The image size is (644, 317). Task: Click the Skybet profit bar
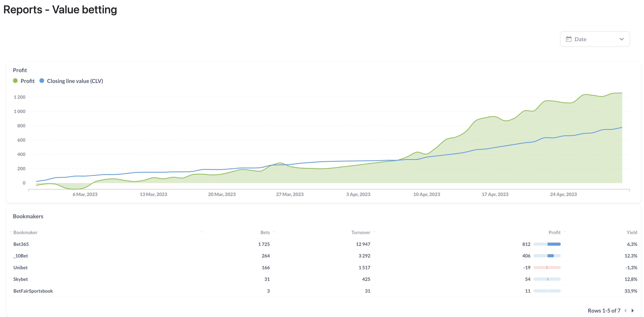point(547,279)
